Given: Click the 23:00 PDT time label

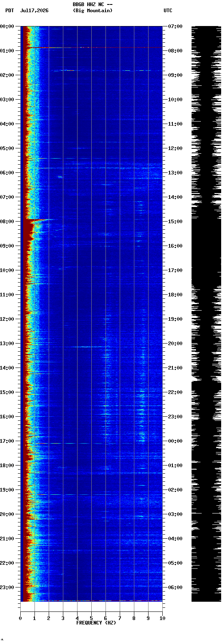Looking at the screenshot, I should click(x=7, y=587).
